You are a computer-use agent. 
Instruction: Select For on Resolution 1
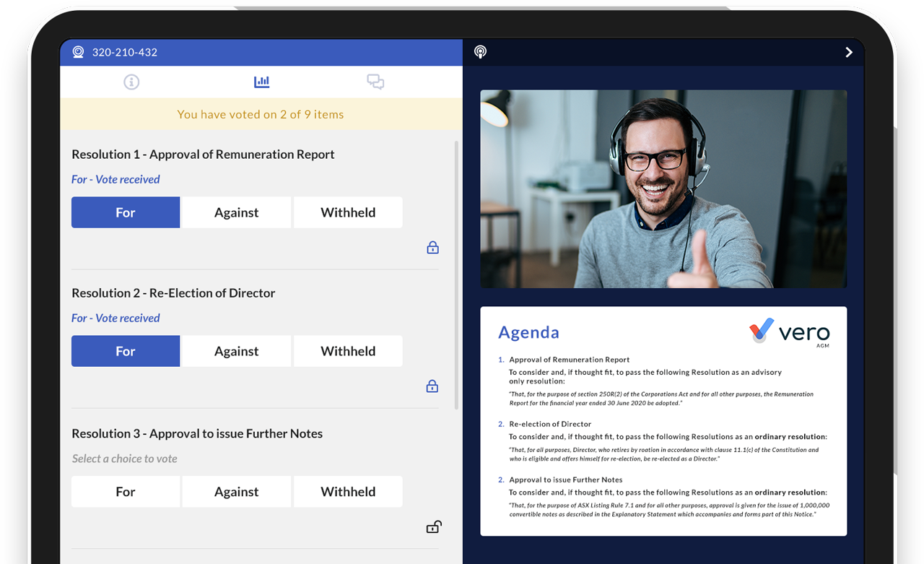click(x=126, y=212)
